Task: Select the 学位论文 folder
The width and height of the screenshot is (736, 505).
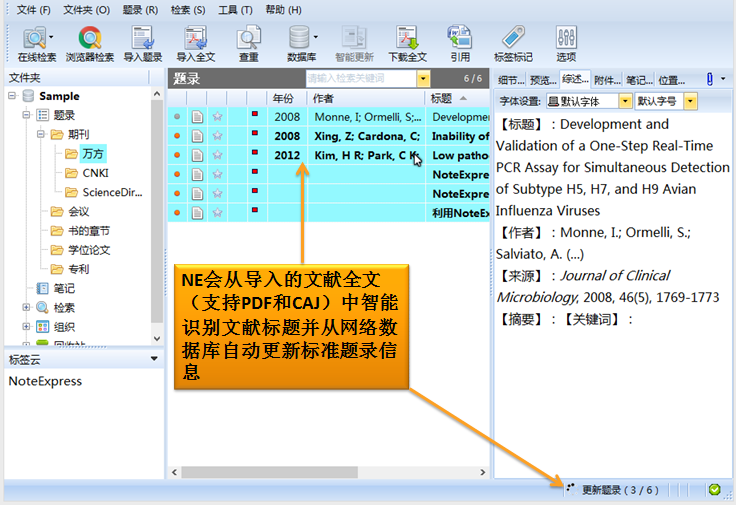Action: coord(88,250)
